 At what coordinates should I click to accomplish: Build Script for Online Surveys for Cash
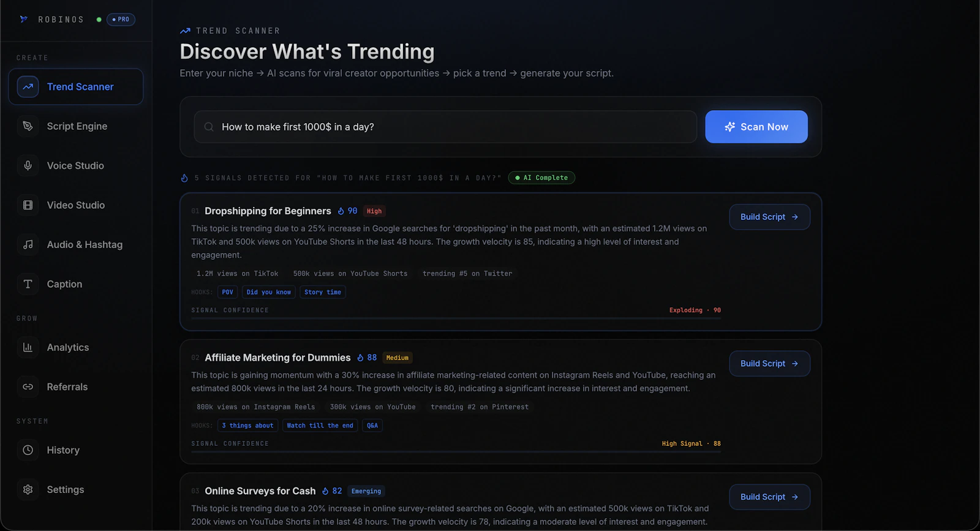tap(769, 497)
